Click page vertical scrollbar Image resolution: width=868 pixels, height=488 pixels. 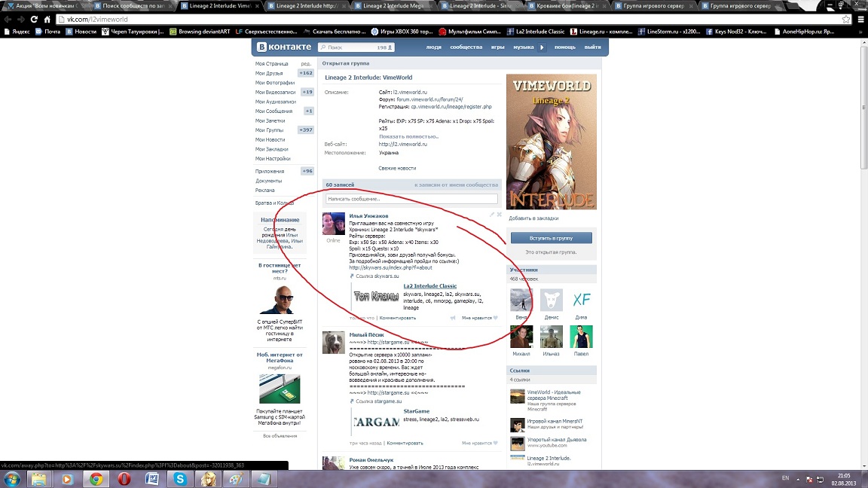coord(863,108)
